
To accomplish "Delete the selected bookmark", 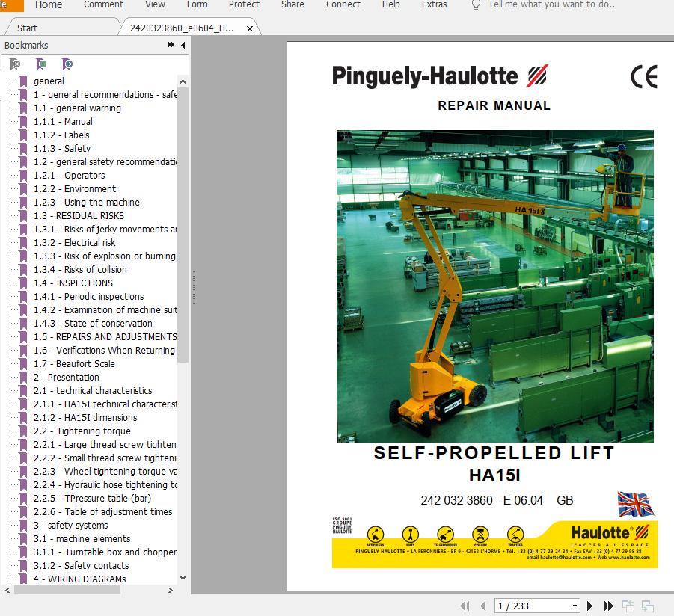I will coord(15,64).
